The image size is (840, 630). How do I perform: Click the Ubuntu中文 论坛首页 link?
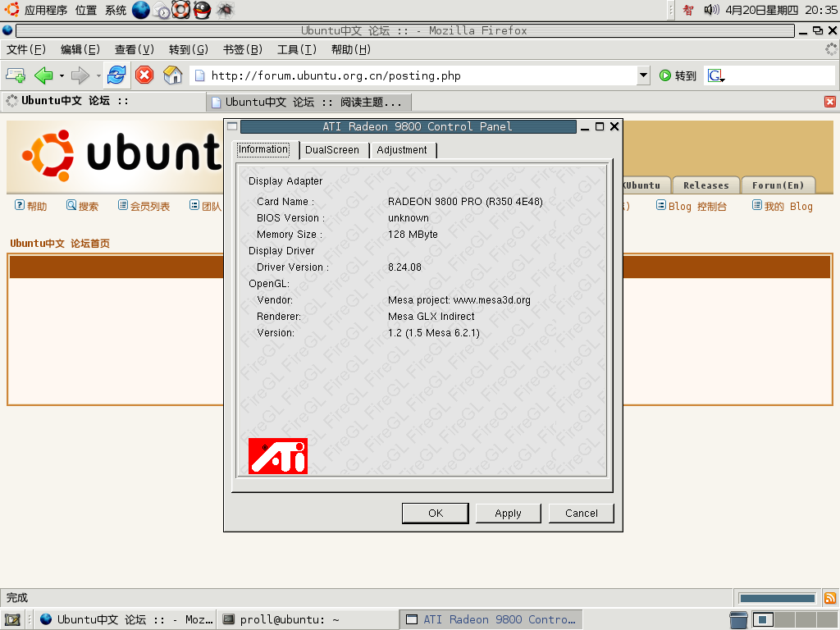(60, 244)
